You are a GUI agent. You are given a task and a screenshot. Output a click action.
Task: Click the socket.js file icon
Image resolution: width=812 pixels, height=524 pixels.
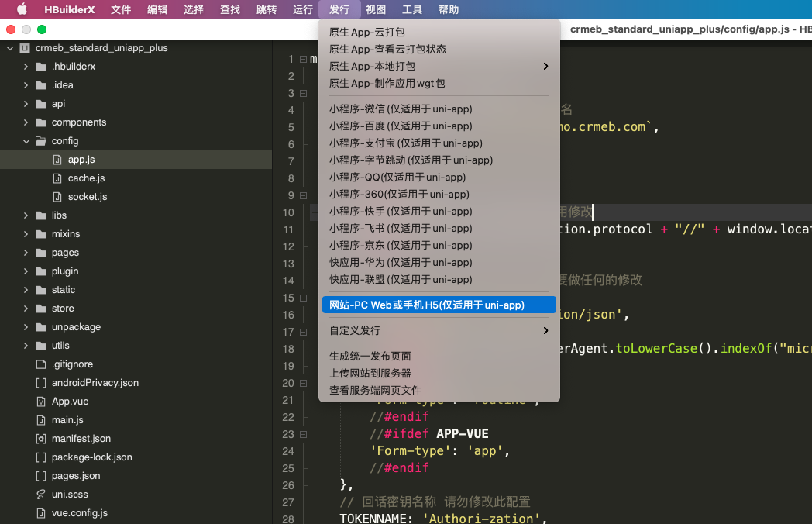point(58,197)
